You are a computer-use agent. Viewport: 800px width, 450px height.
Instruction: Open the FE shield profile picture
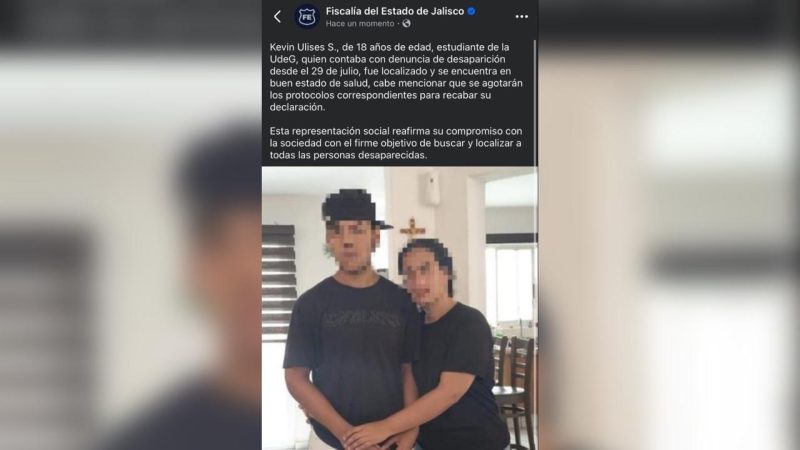click(307, 17)
